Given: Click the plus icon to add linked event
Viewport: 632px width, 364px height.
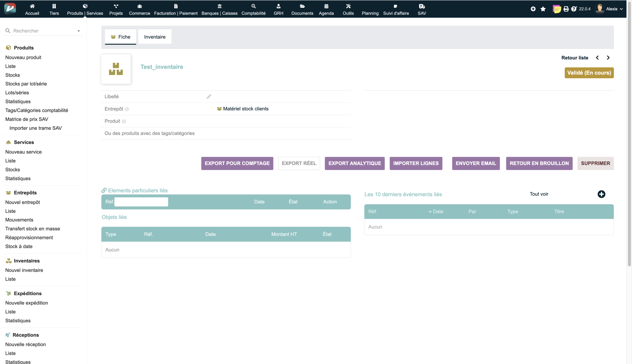Looking at the screenshot, I should point(601,194).
